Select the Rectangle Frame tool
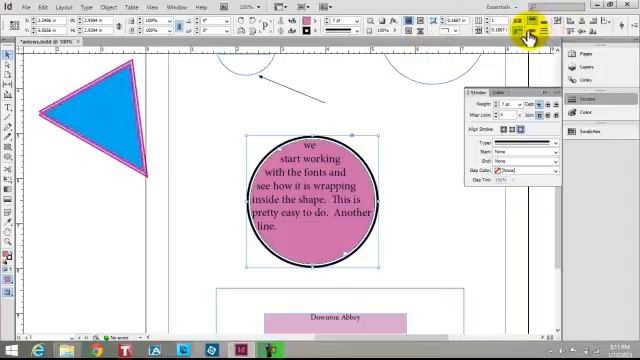 coord(7,147)
